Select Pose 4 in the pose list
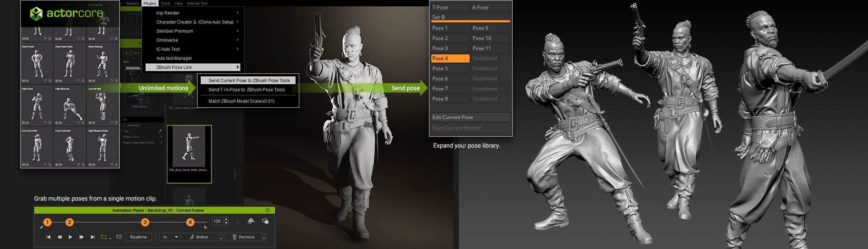The width and height of the screenshot is (868, 249). click(450, 58)
